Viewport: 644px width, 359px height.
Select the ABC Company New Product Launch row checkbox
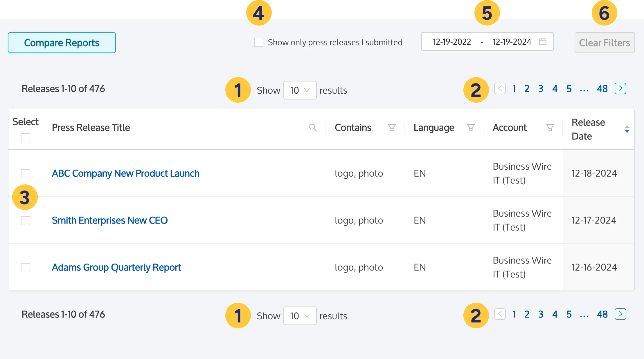26,174
